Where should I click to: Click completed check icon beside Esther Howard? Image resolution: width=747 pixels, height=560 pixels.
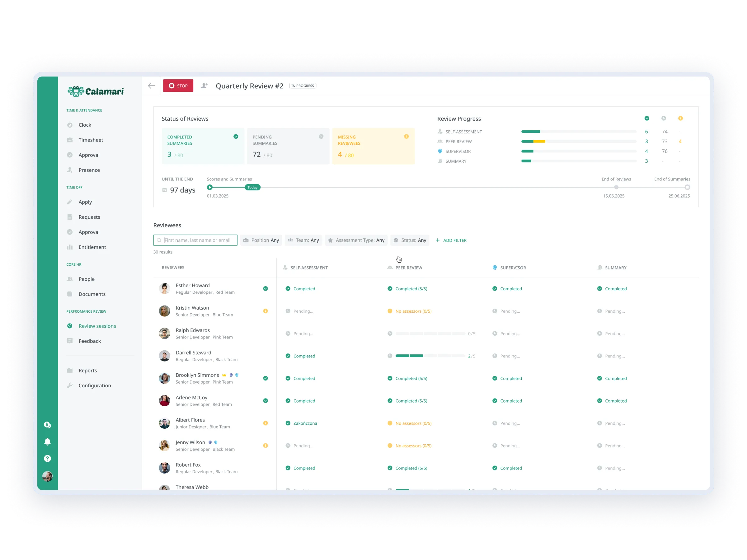(x=265, y=289)
